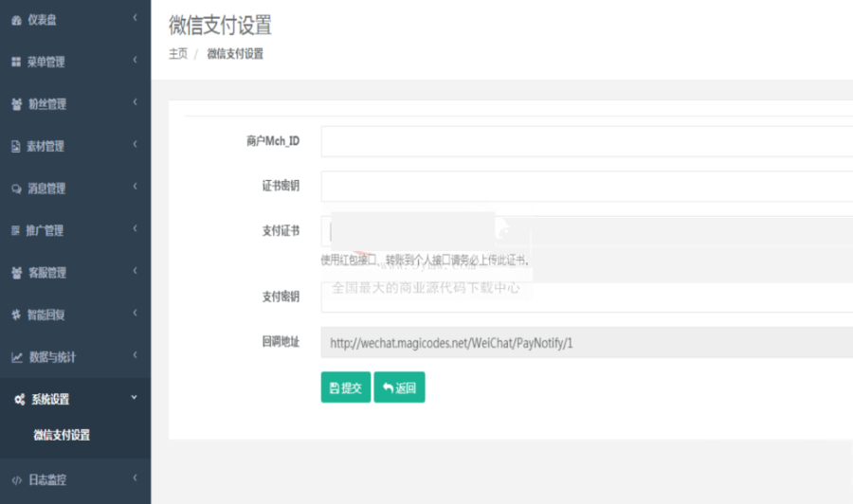This screenshot has width=853, height=504.
Task: Click the 回调地址 URL field
Action: point(587,343)
